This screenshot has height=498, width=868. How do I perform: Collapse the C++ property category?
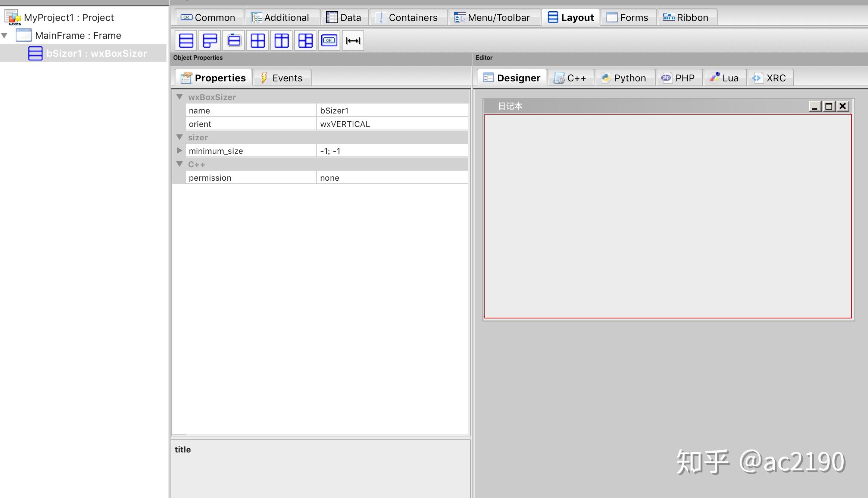pos(179,164)
